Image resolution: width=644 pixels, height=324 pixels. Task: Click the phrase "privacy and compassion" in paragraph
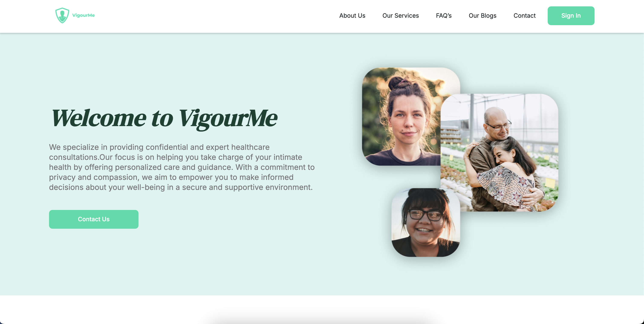[x=93, y=177]
